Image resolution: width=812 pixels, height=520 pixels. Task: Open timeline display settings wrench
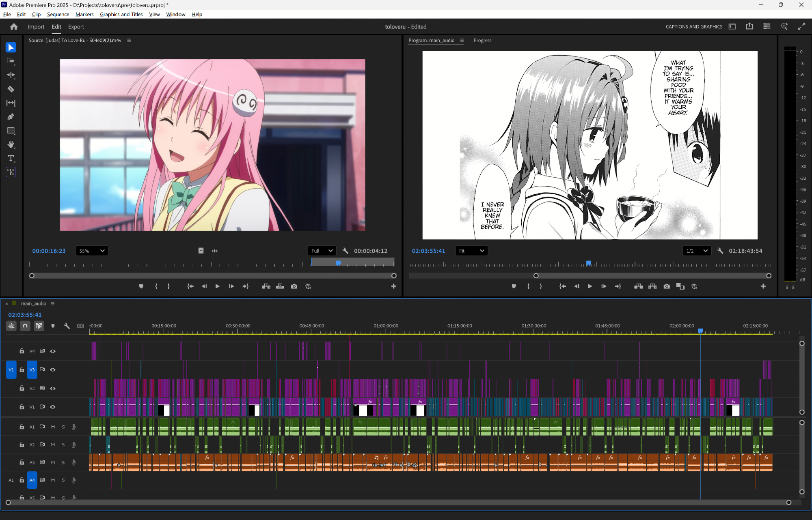(67, 326)
